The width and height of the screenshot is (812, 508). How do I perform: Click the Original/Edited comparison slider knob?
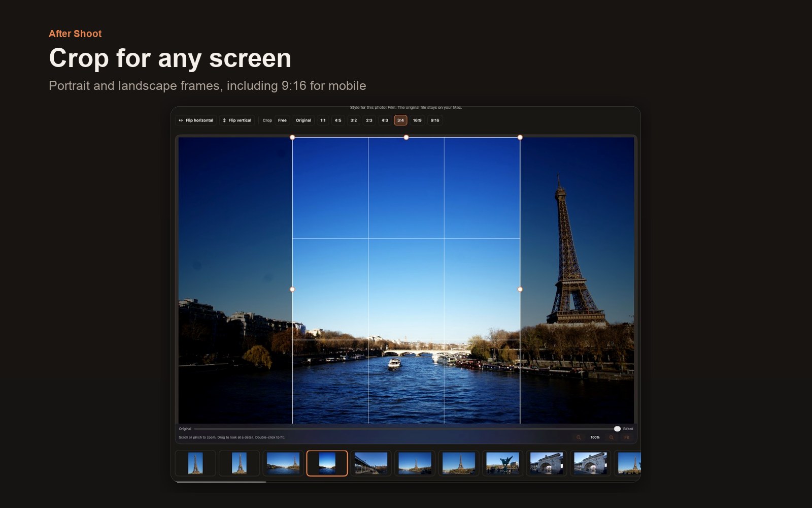coord(617,429)
